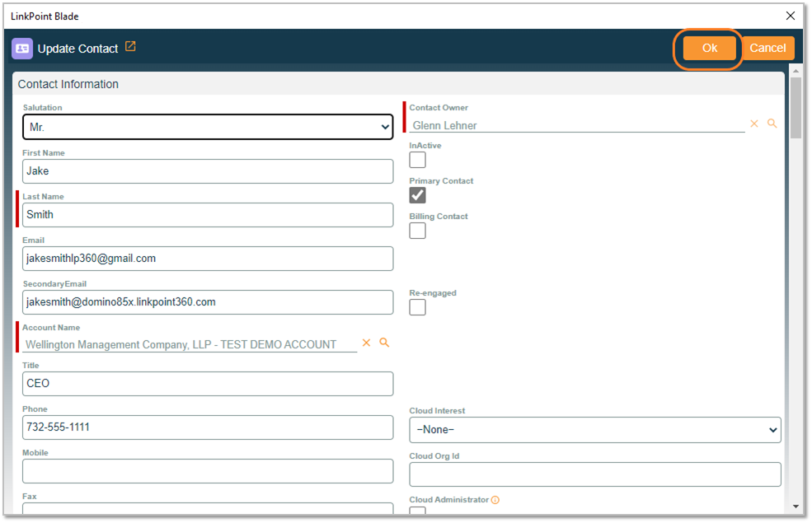Click the vertical scrollbar thumb

796,108
